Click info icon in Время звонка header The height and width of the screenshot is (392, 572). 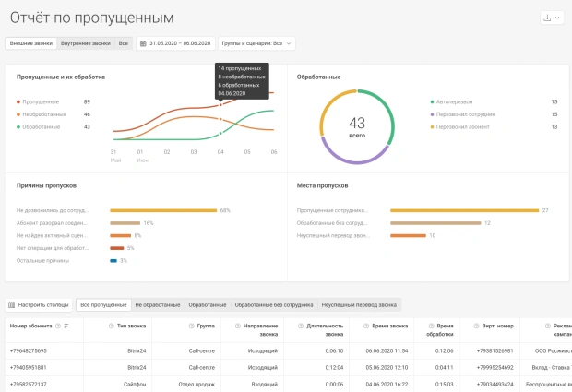click(x=367, y=326)
